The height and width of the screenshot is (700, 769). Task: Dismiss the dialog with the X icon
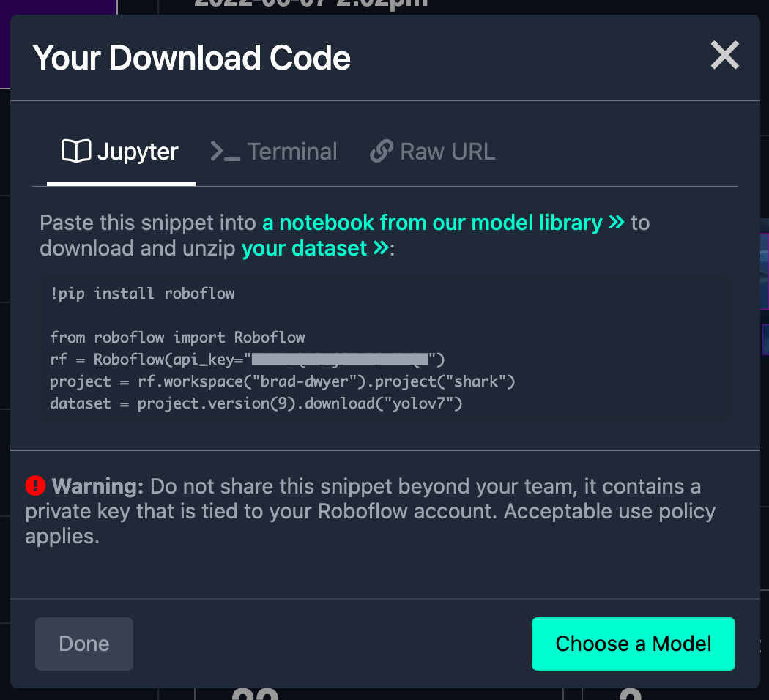coord(724,55)
